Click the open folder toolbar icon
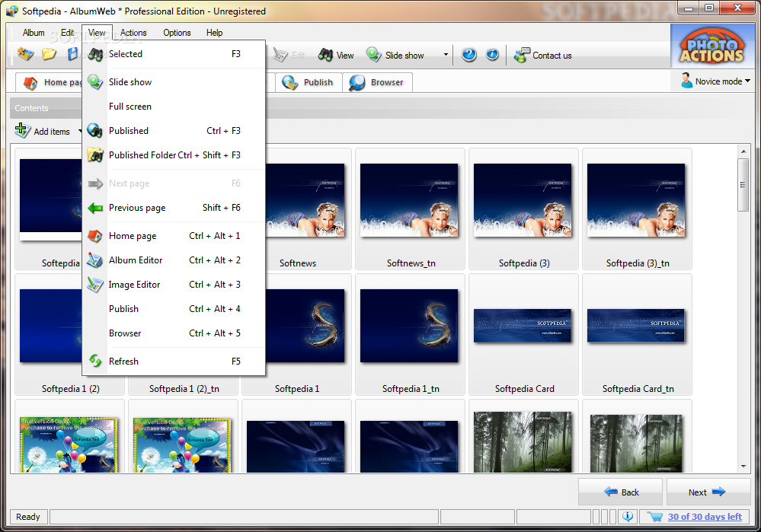 coord(49,54)
